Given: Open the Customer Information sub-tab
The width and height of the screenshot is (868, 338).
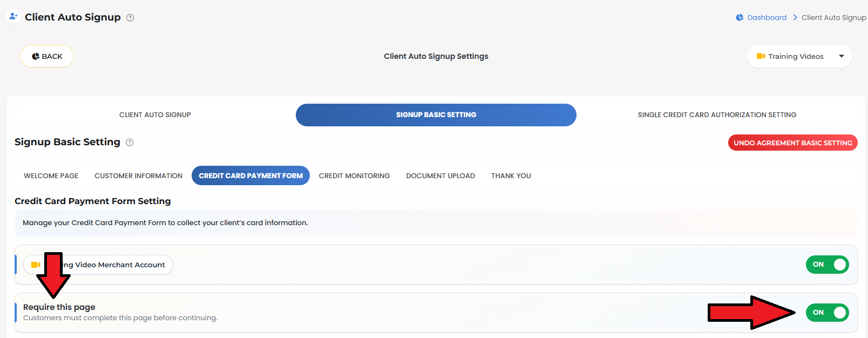Looking at the screenshot, I should click(139, 175).
